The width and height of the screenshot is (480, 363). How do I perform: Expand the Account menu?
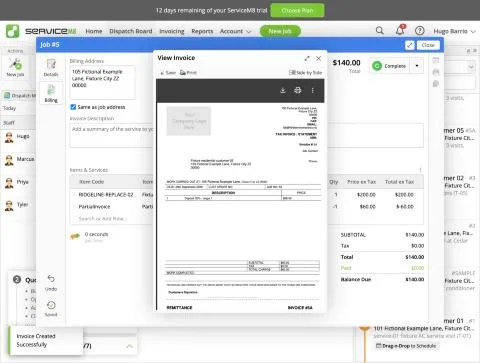[x=235, y=31]
